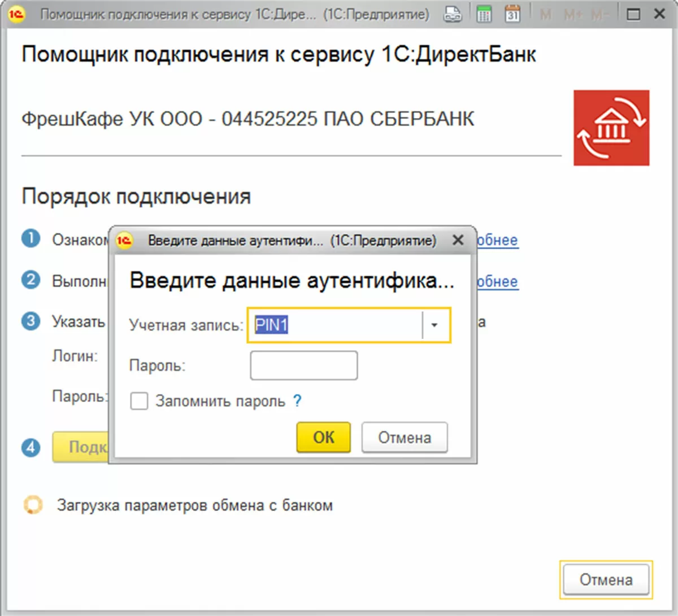Click the red DirectBank logo image

pyautogui.click(x=611, y=128)
